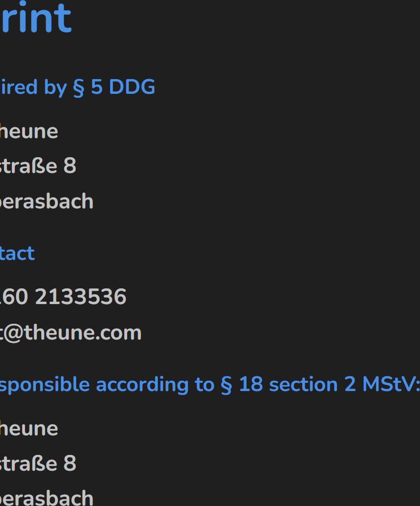This screenshot has height=506, width=420.
Task: Click the phone number ending in 2133536
Action: 63,297
